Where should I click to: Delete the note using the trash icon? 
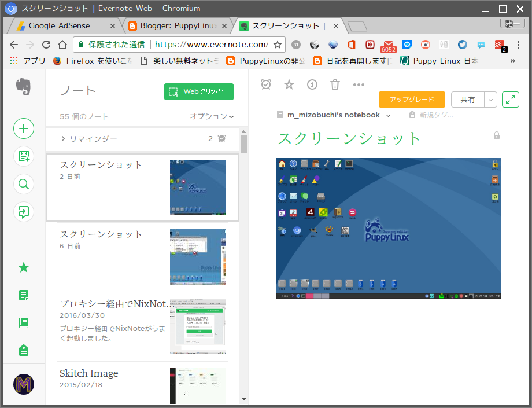(335, 84)
